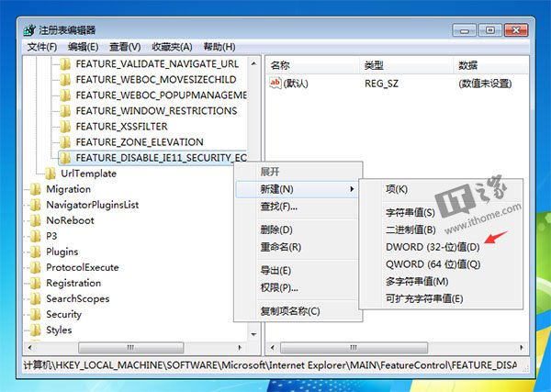Choose 重命名(R) in the context menu
Screen dimensions: 551x392
(298, 247)
